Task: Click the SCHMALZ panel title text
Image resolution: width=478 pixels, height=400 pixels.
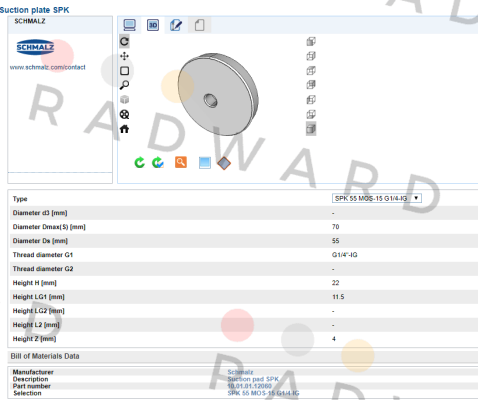Action: [x=30, y=21]
